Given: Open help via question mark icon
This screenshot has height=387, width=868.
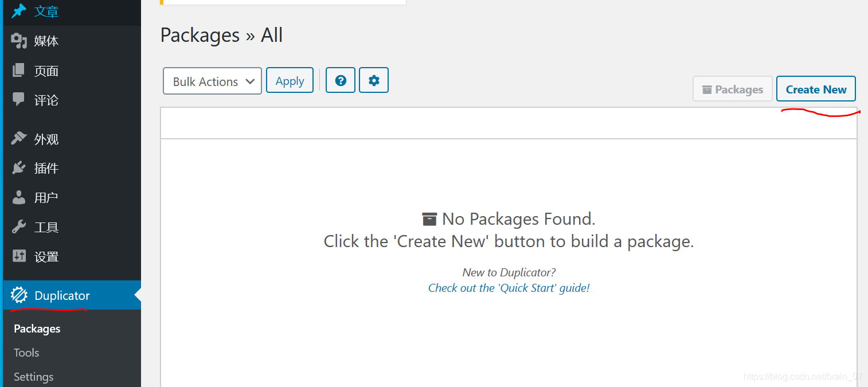Looking at the screenshot, I should coord(341,80).
